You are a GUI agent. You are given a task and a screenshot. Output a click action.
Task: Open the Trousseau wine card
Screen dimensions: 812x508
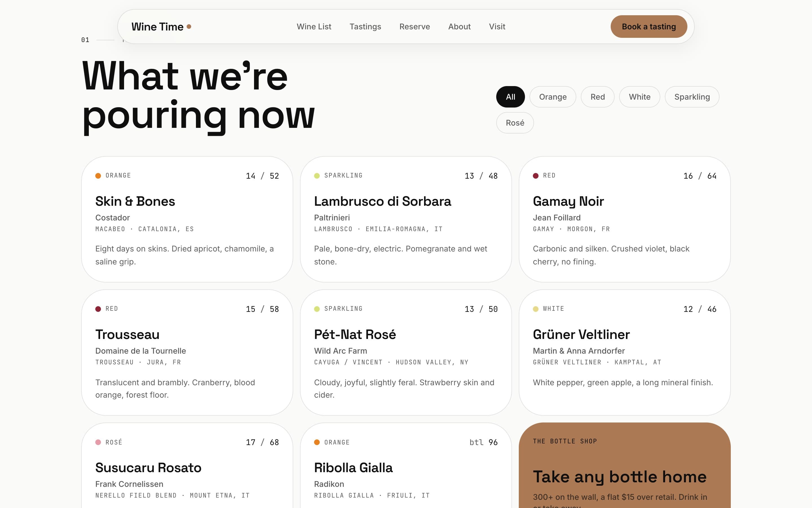187,352
